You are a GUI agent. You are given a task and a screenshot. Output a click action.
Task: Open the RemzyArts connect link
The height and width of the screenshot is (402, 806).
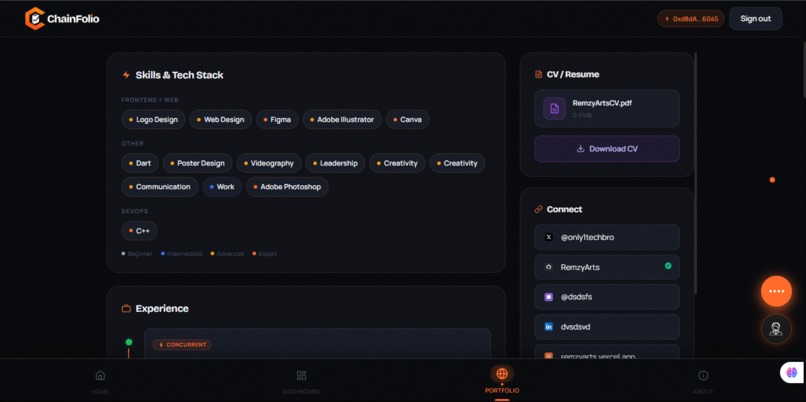tap(607, 267)
